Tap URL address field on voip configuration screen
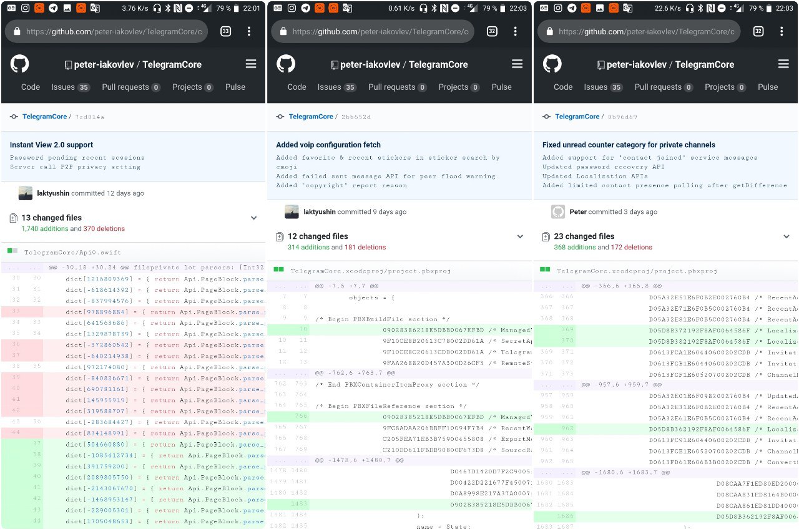Viewport: 799px width, 532px height. tap(373, 31)
